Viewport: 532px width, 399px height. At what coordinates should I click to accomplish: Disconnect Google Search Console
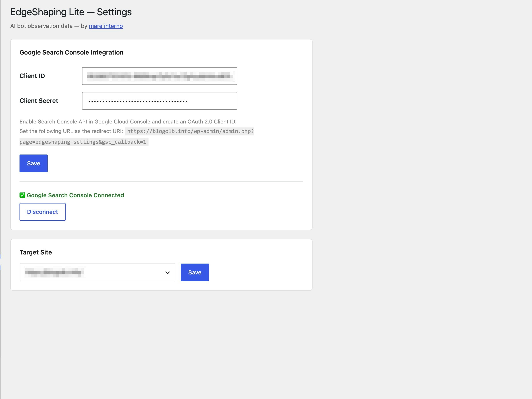coord(42,212)
